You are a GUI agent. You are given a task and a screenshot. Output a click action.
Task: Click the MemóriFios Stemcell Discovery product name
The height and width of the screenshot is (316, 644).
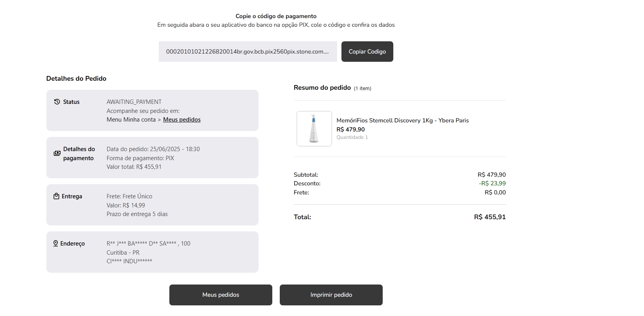pyautogui.click(x=402, y=120)
